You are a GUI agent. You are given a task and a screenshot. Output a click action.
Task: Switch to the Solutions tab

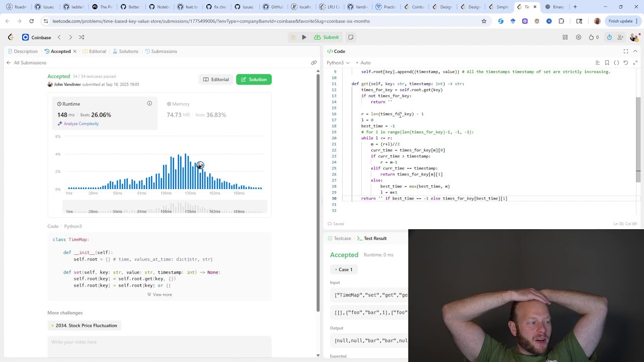coord(125,51)
